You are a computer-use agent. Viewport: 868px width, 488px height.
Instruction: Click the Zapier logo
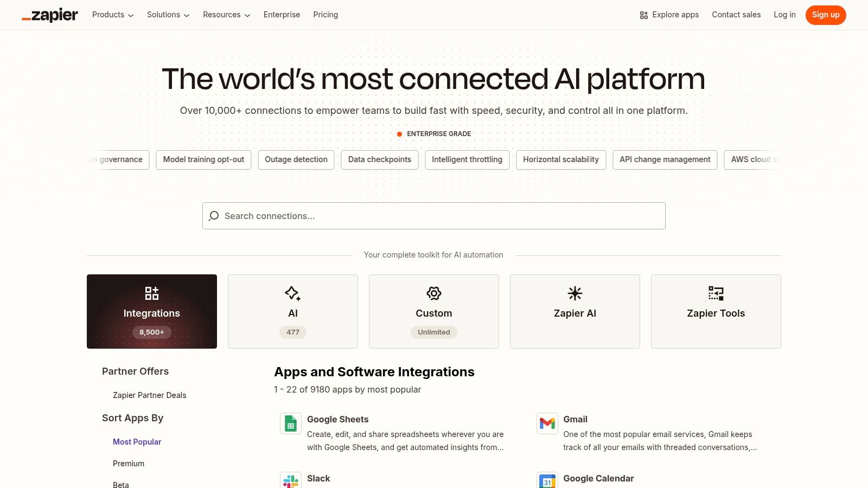pyautogui.click(x=49, y=15)
